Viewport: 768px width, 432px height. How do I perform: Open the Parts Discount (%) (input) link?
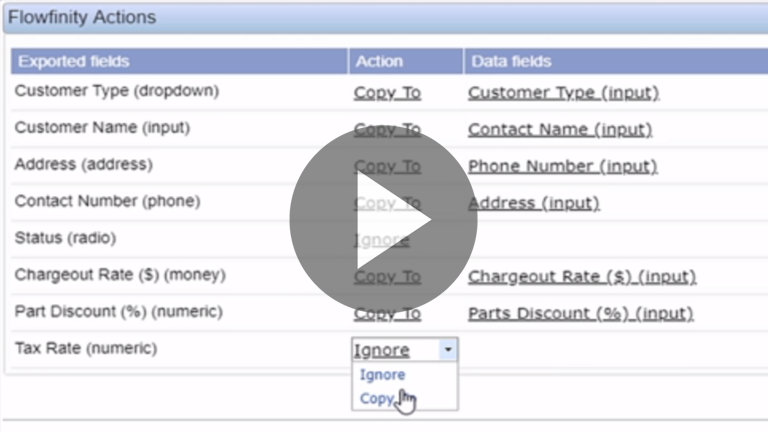pyautogui.click(x=580, y=313)
